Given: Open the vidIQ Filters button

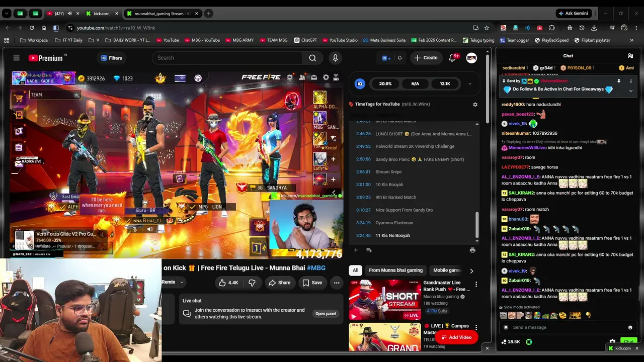Looking at the screenshot, I should click(111, 58).
